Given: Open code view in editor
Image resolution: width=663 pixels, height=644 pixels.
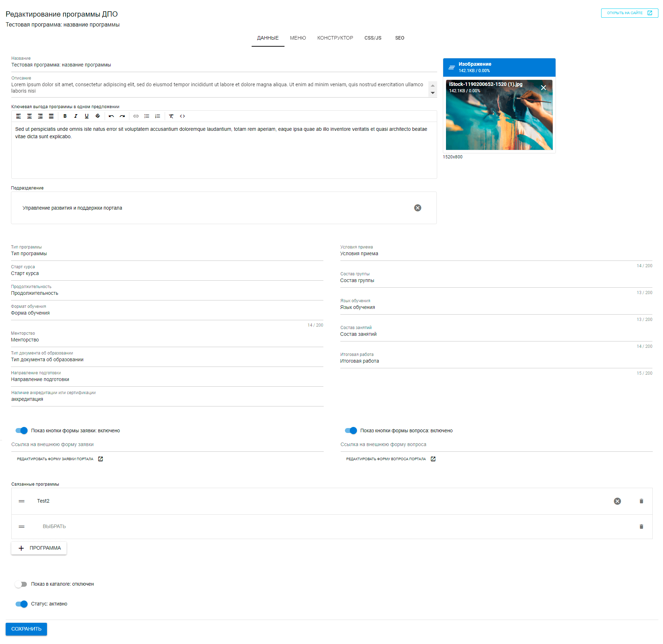Looking at the screenshot, I should (x=182, y=116).
